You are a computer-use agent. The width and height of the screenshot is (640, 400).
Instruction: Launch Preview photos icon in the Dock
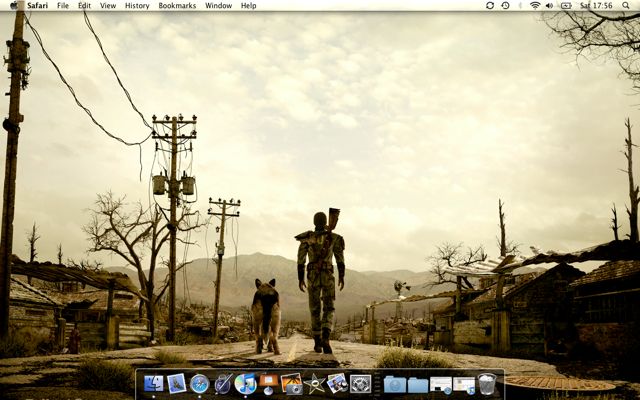click(337, 384)
